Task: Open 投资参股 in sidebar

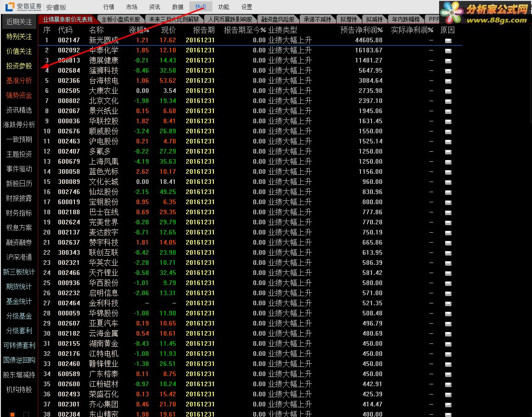Action: click(19, 66)
